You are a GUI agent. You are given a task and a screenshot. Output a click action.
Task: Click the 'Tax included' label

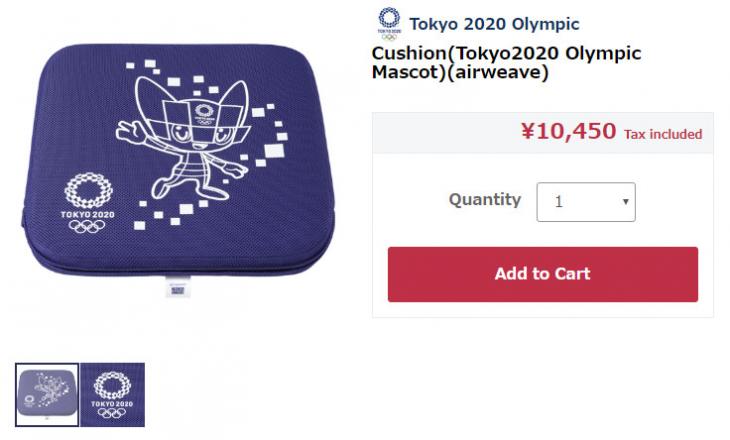pyautogui.click(x=663, y=134)
